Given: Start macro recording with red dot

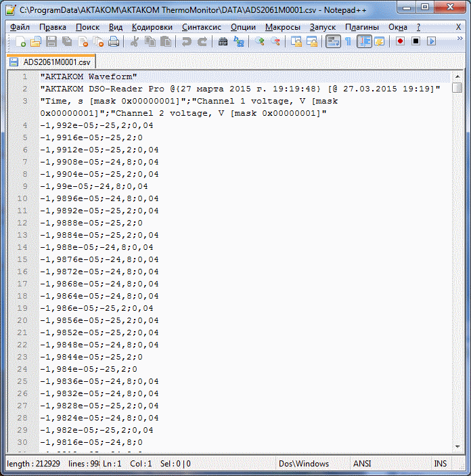Looking at the screenshot, I should [400, 41].
